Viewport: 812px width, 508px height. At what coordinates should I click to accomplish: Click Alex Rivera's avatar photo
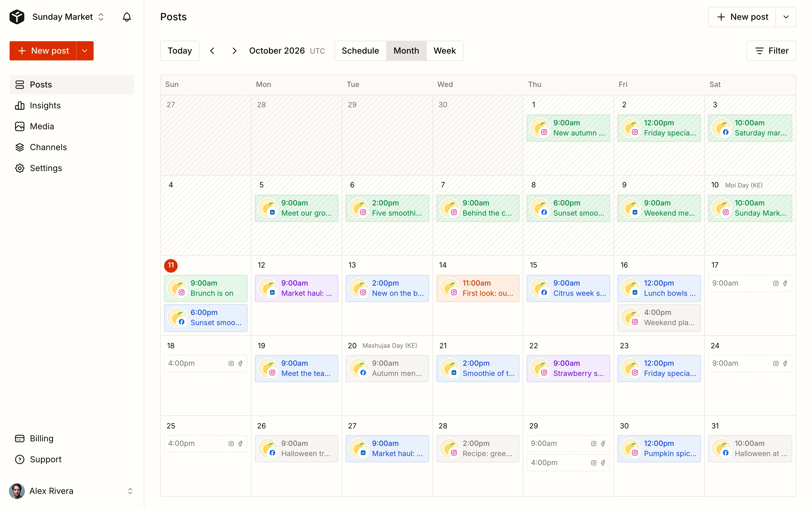tap(17, 491)
